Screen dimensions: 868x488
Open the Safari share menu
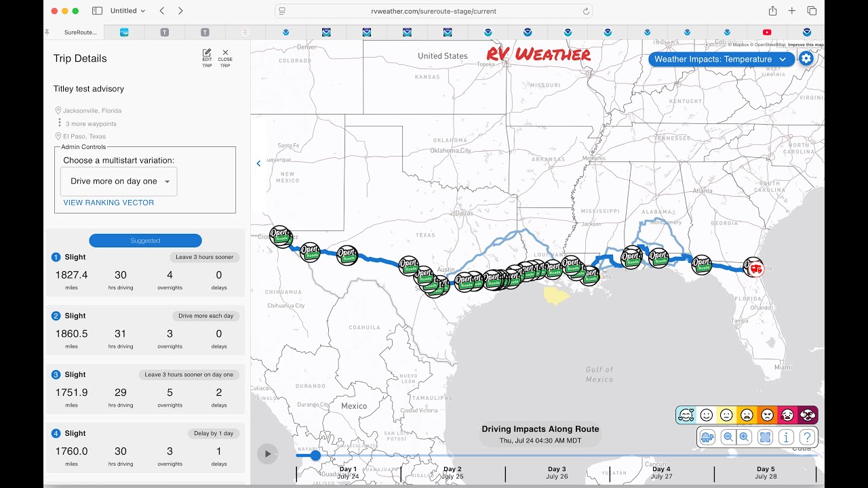[x=772, y=11]
